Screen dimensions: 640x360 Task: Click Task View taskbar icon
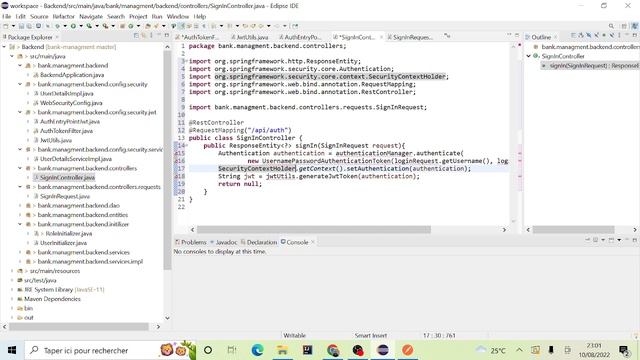click(232, 350)
